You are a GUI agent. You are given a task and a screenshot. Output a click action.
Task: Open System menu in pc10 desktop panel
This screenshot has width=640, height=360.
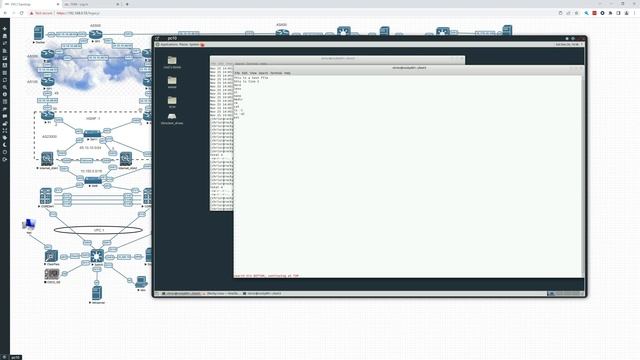(x=194, y=44)
